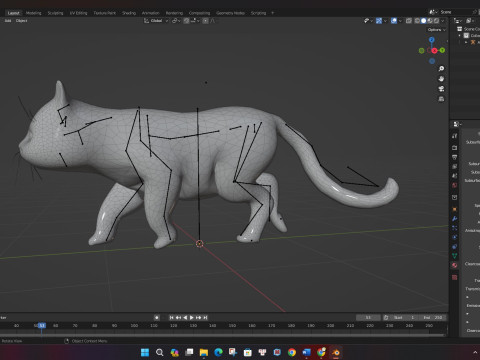The width and height of the screenshot is (480, 360).
Task: Open the Modifiers wrench properties tab
Action: [x=455, y=219]
